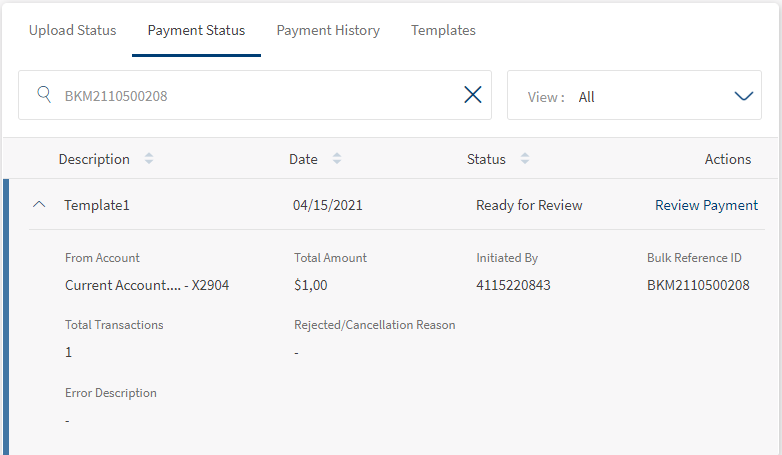Click the Current Account X2904 value
Viewport: 782px width, 455px height.
[147, 285]
